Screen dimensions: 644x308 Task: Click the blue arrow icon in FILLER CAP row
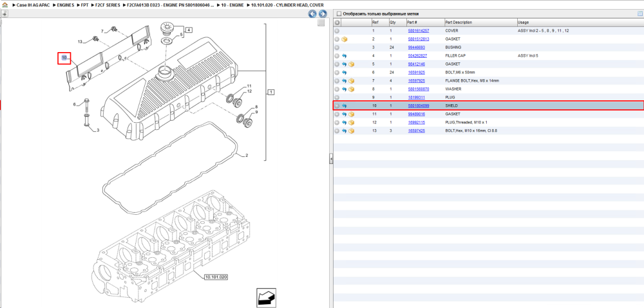click(x=344, y=56)
